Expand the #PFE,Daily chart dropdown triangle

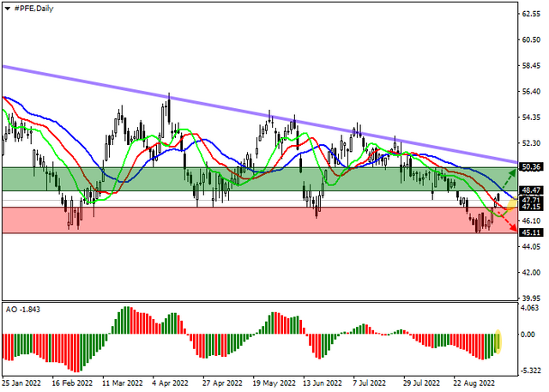click(8, 9)
